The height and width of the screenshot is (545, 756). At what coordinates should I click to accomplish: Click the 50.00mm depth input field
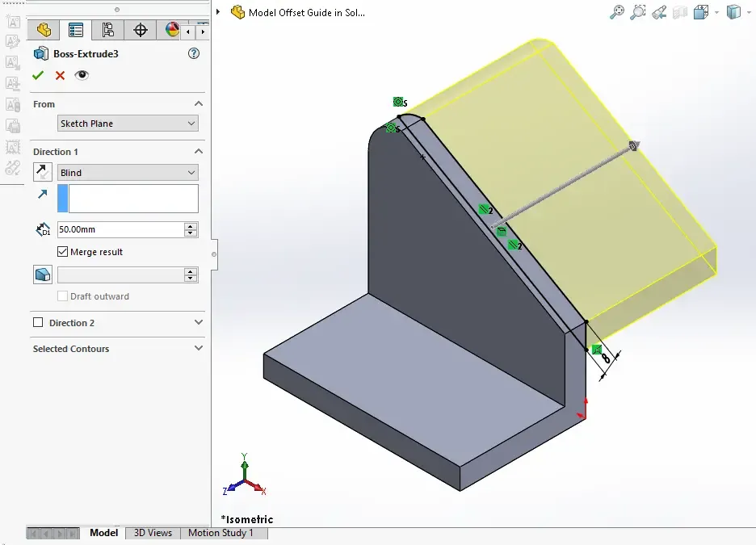[120, 230]
